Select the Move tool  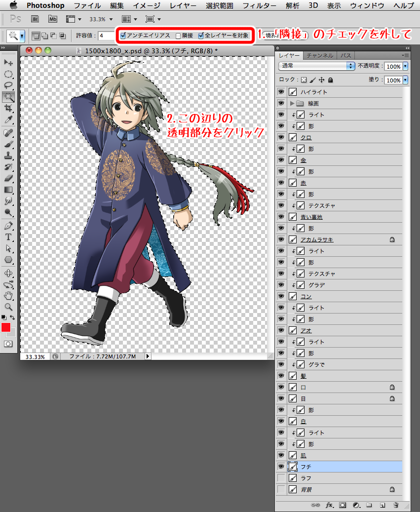coord(8,62)
